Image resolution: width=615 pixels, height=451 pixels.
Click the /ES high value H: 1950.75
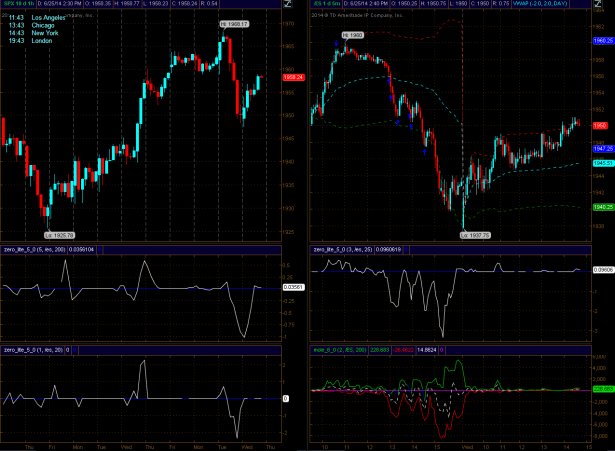(433, 4)
